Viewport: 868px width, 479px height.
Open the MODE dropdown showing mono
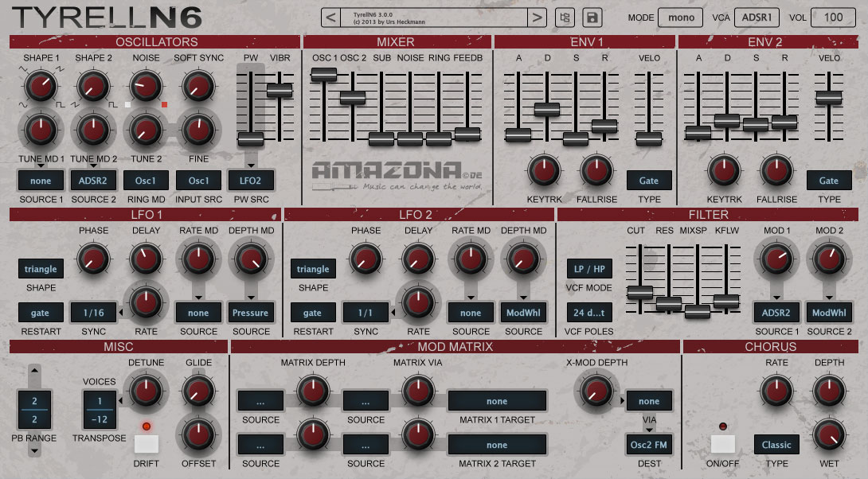tap(680, 18)
